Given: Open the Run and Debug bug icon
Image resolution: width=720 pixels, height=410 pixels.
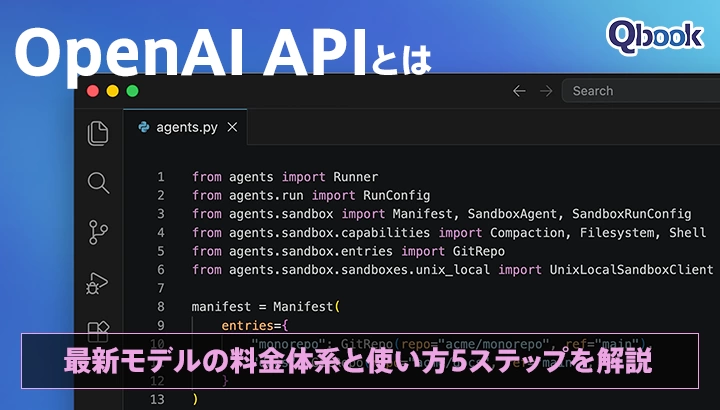Looking at the screenshot, I should pos(97,283).
